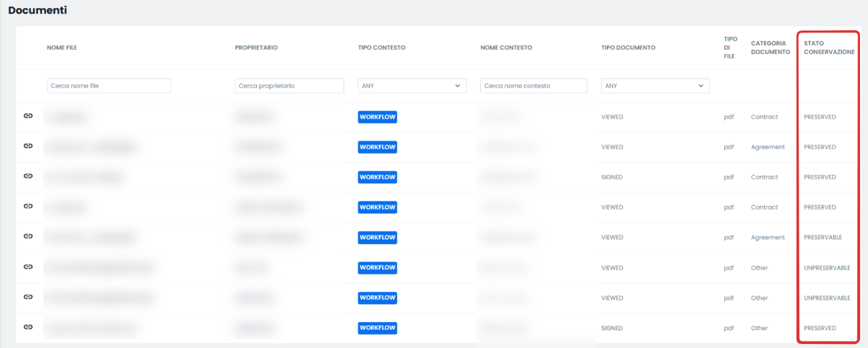Screen dimensions: 868x348
Task: Focus the Cerca nome file search field
Action: coord(109,85)
